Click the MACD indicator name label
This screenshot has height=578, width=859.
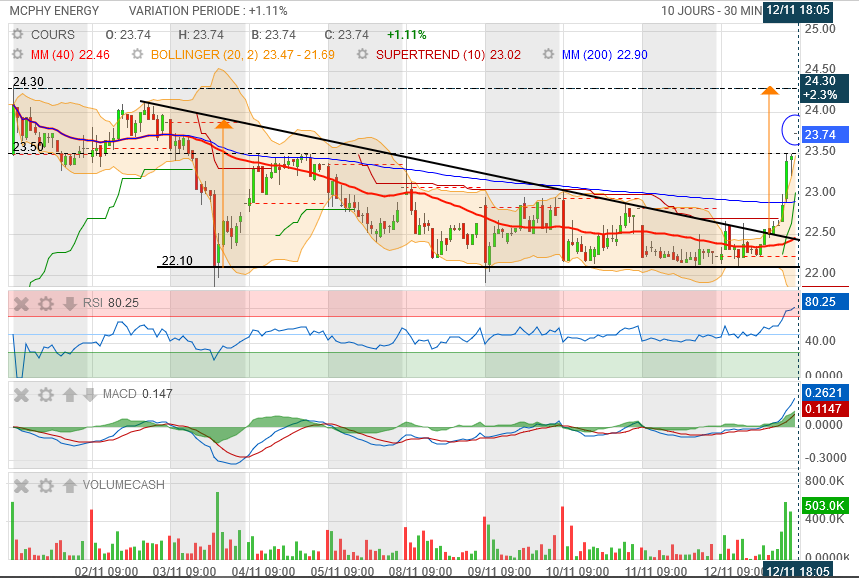tap(119, 394)
